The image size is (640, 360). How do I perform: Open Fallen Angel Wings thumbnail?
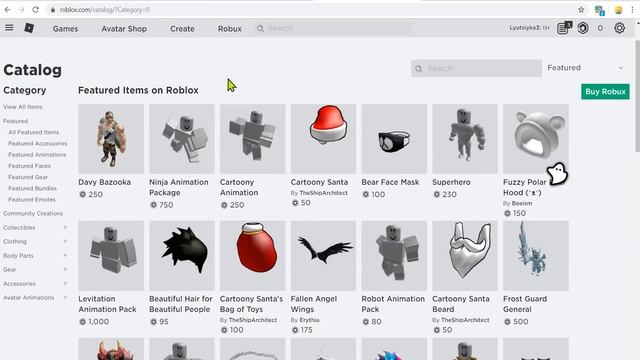(323, 256)
